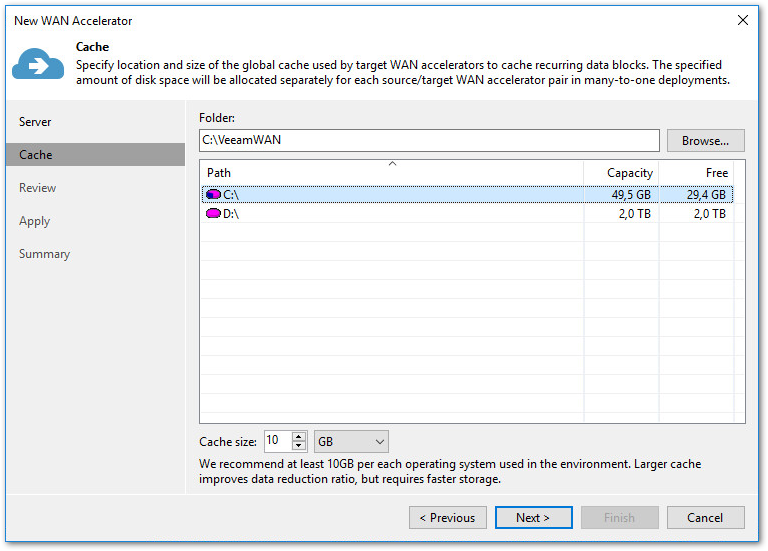Click Next to continue

[x=533, y=518]
